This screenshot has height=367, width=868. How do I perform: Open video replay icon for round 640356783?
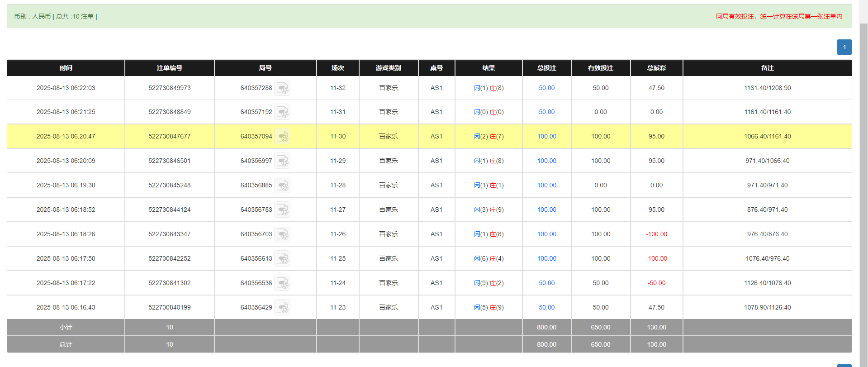pos(282,210)
